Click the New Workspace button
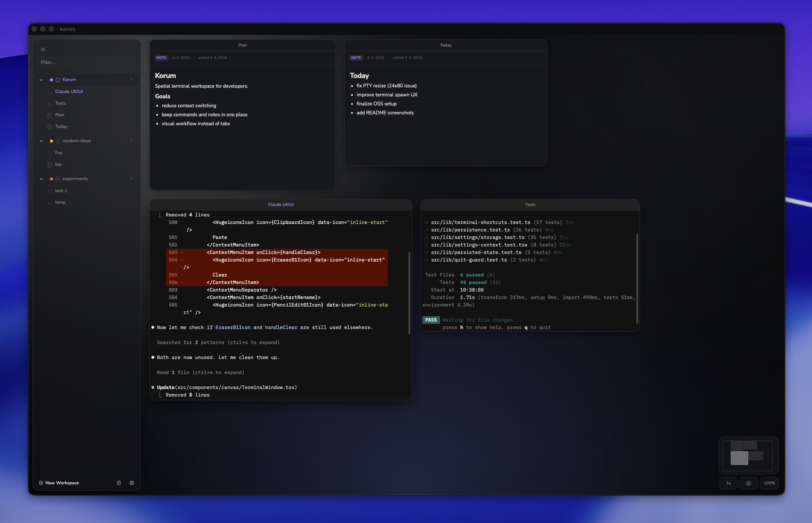812x523 pixels. coord(59,483)
